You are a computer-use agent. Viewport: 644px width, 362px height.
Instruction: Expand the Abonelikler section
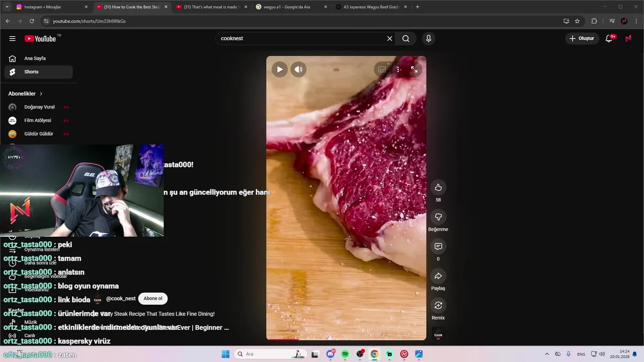(26, 94)
